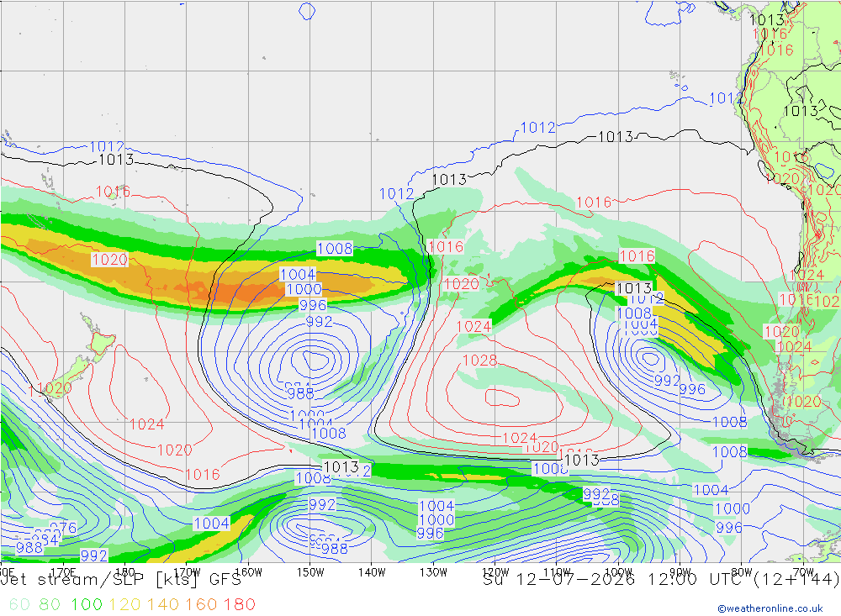841x616 pixels.
Task: Click the 160W longitude label
Action: (x=248, y=572)
